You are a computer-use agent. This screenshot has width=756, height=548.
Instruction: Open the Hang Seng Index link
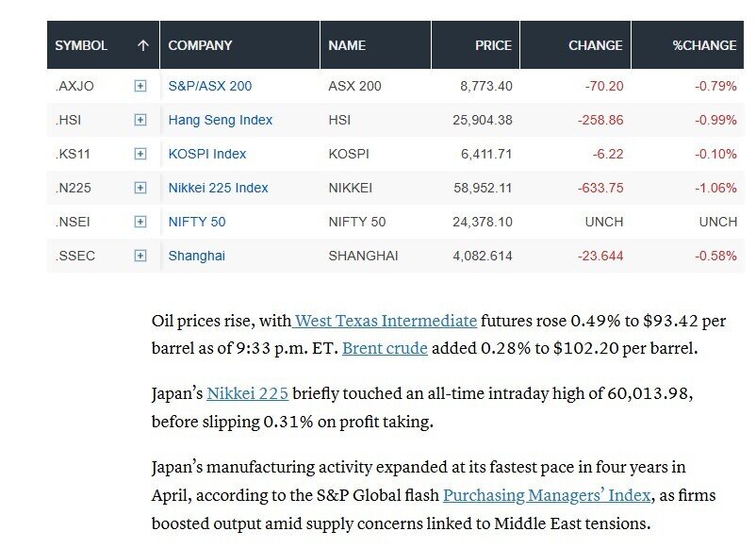(x=221, y=120)
